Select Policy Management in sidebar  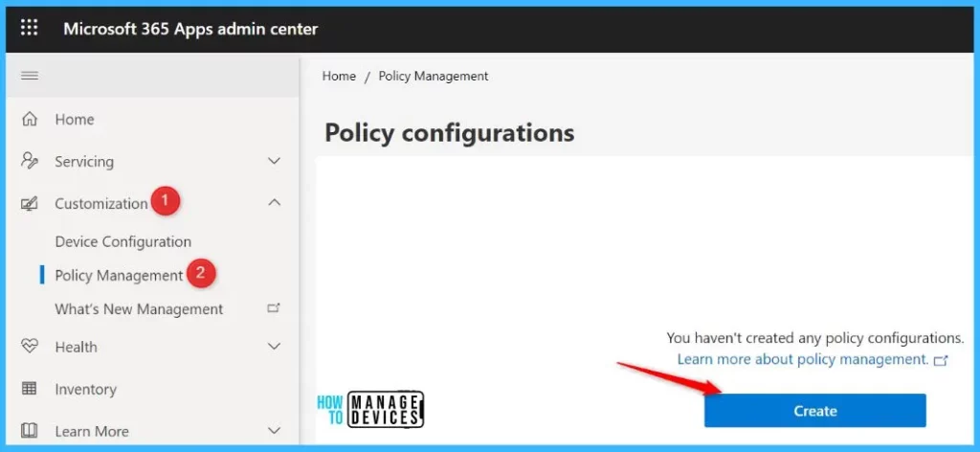119,276
